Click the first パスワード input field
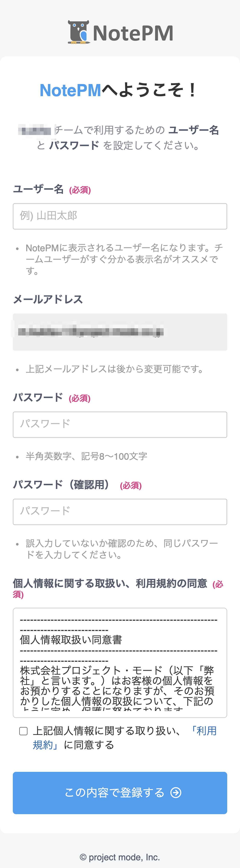The image size is (240, 868). click(120, 424)
